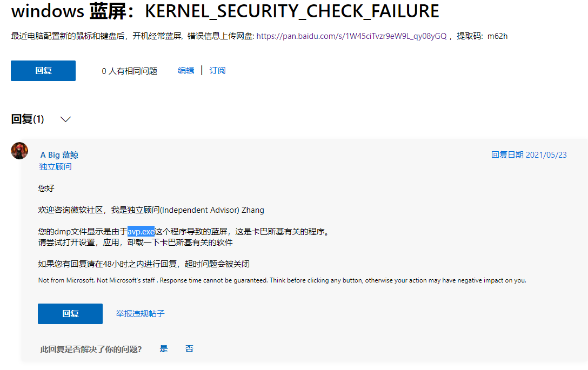Click the 回复(1) section heading
This screenshot has width=588, height=370.
tap(28, 119)
